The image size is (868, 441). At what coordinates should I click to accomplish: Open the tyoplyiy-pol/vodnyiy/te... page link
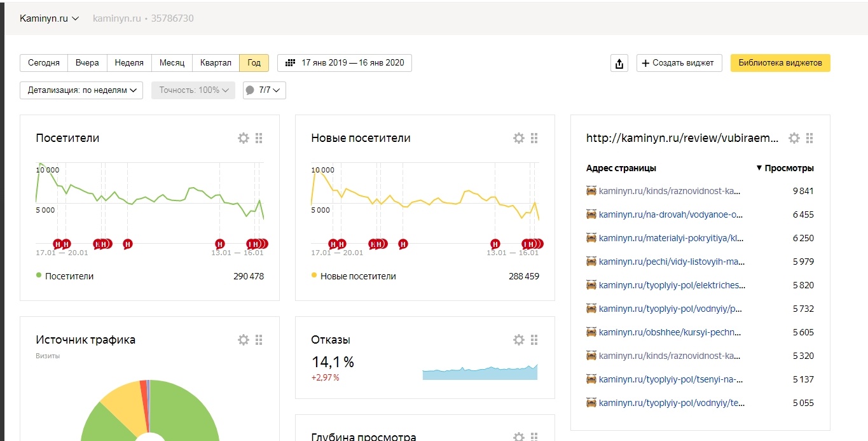click(x=672, y=403)
